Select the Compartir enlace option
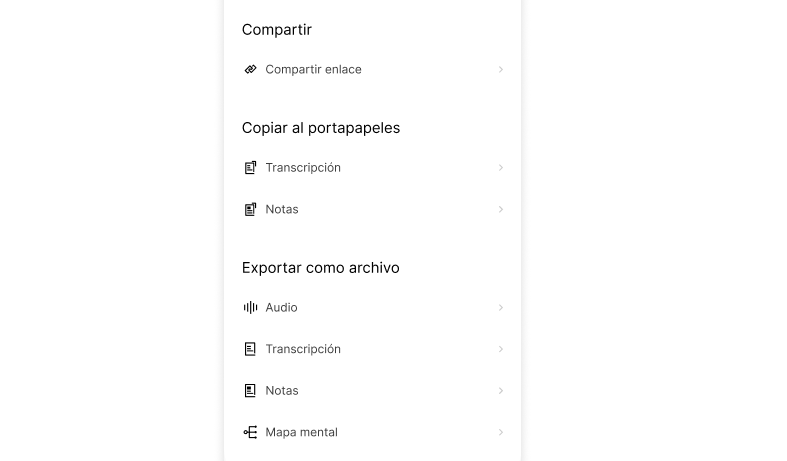Screen dimensions: 787x461 [313, 70]
